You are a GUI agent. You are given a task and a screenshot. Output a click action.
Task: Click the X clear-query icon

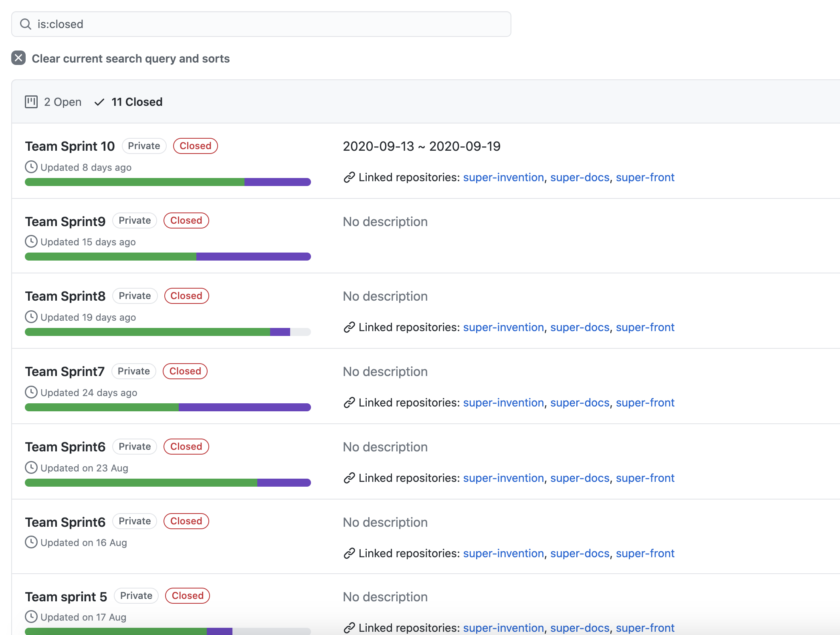pos(18,58)
